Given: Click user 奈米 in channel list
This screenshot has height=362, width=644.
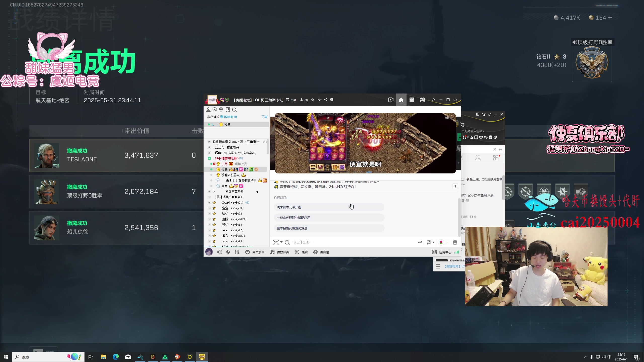Looking at the screenshot, I should (x=224, y=186).
